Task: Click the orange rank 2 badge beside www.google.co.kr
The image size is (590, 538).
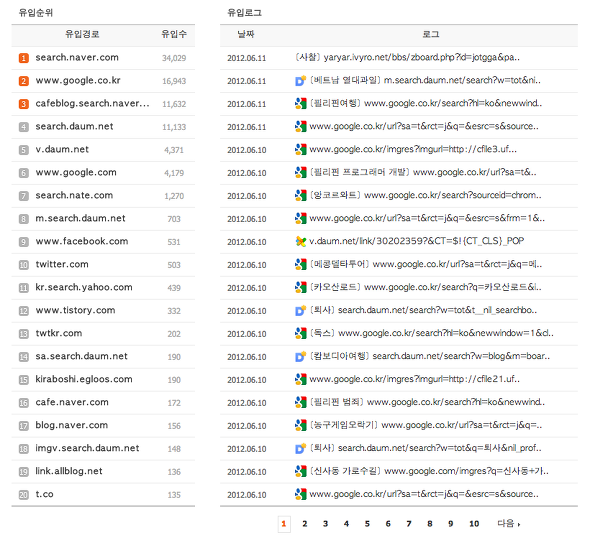Action: pyautogui.click(x=24, y=81)
